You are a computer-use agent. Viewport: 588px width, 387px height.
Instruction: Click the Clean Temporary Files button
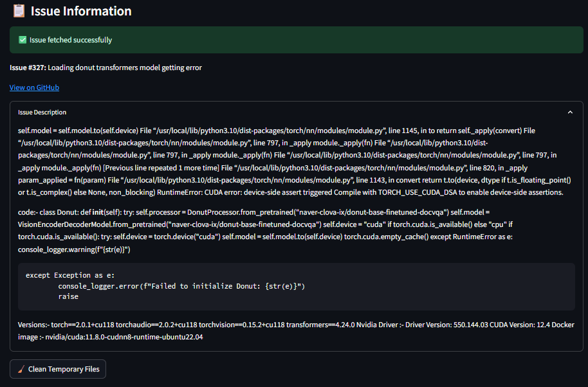pyautogui.click(x=58, y=369)
